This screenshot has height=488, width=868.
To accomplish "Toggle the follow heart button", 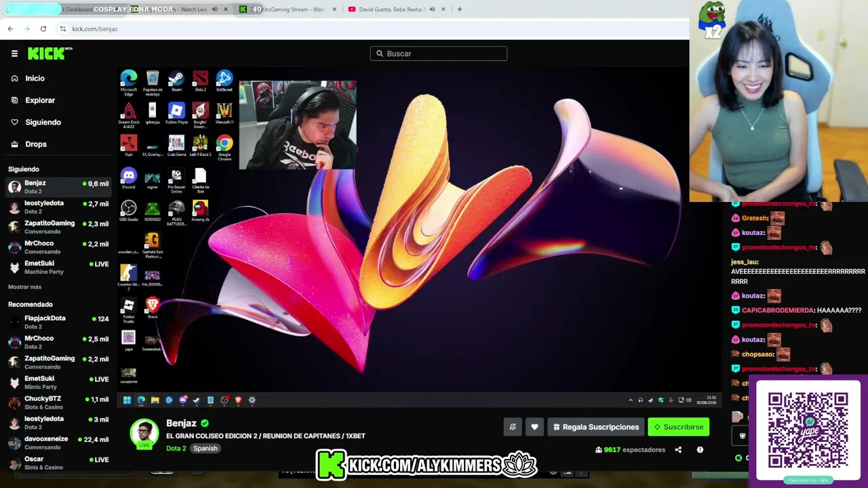I will tap(534, 427).
